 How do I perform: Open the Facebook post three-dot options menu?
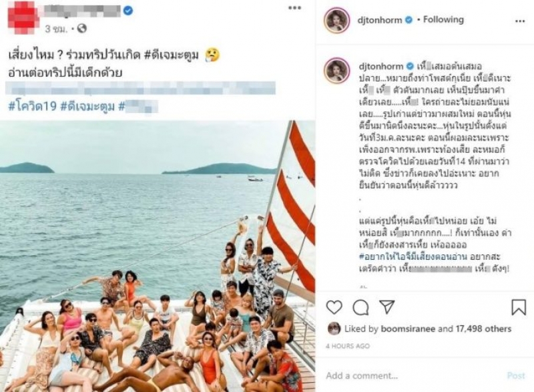coord(294,8)
